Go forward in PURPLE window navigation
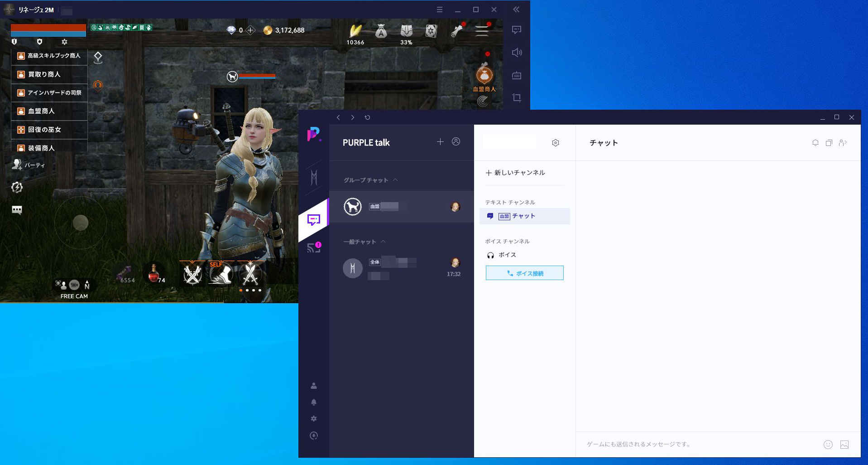This screenshot has width=868, height=465. [x=353, y=117]
